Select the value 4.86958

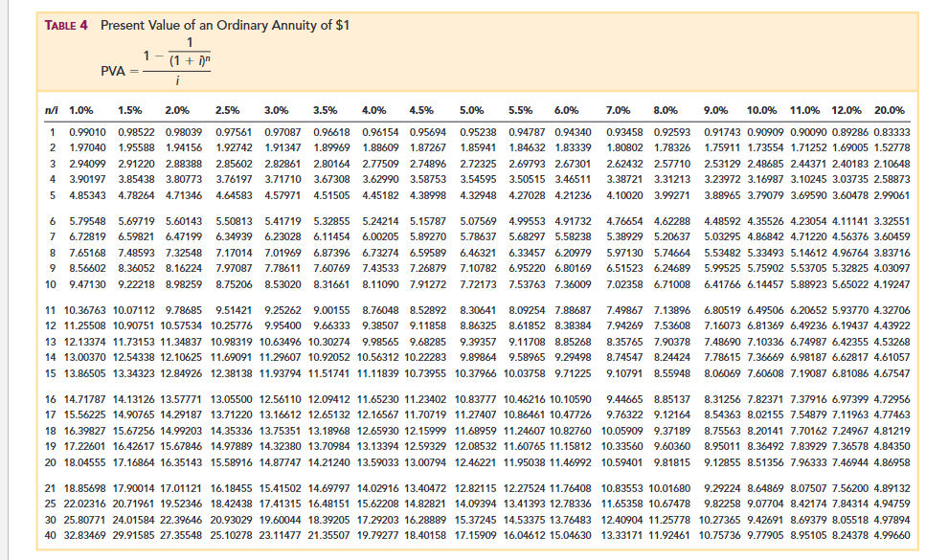(x=892, y=462)
